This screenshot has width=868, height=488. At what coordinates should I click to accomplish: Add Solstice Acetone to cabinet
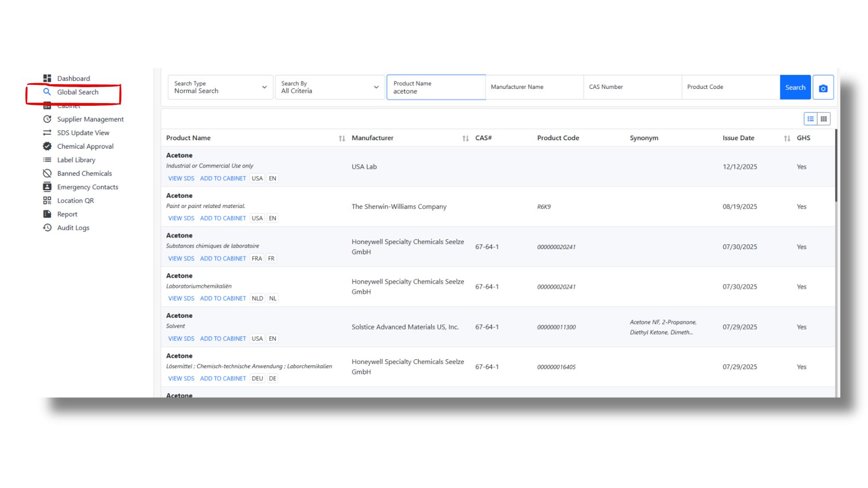point(223,338)
